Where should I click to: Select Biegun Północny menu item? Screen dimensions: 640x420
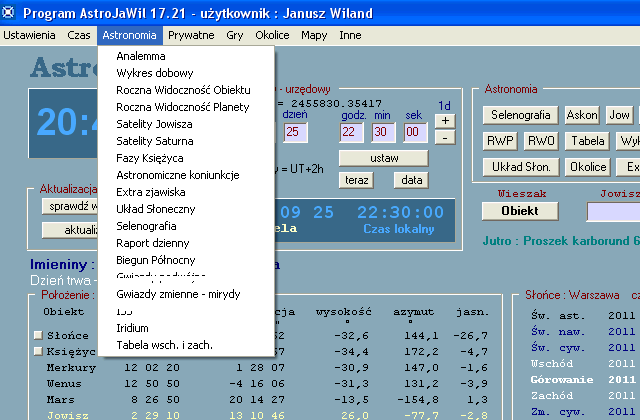pos(186,260)
